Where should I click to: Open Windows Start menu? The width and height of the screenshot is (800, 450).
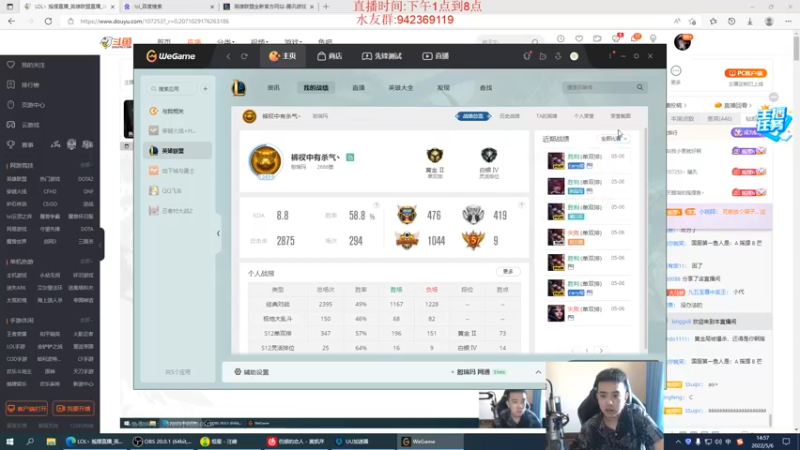pyautogui.click(x=10, y=441)
